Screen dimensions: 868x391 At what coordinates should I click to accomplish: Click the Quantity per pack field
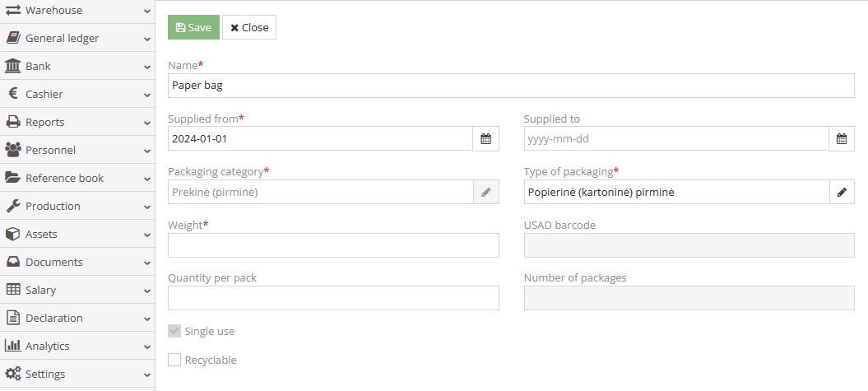[333, 298]
